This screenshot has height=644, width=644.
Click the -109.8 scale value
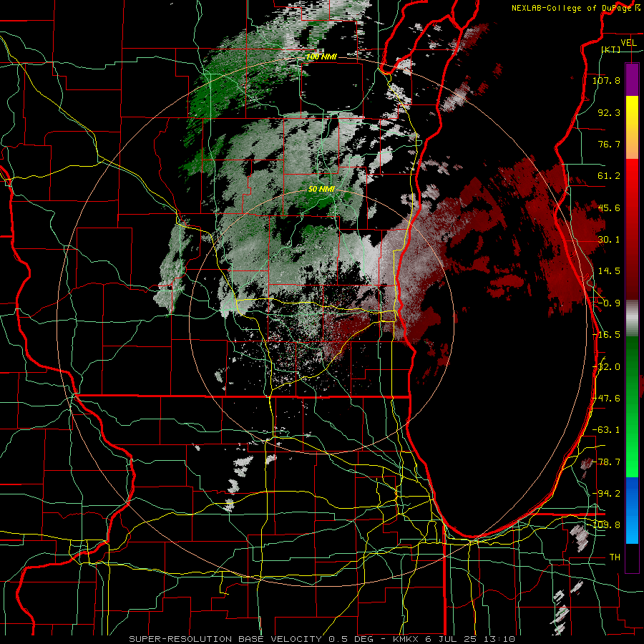coord(606,525)
